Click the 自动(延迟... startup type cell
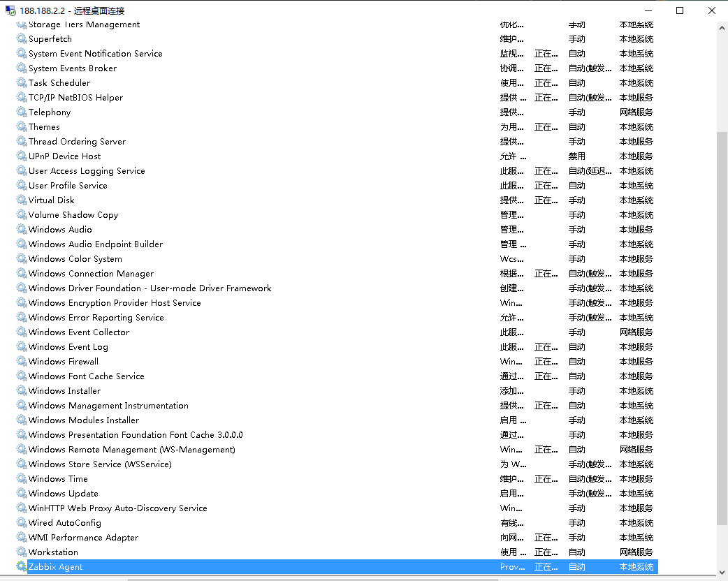 pos(590,171)
